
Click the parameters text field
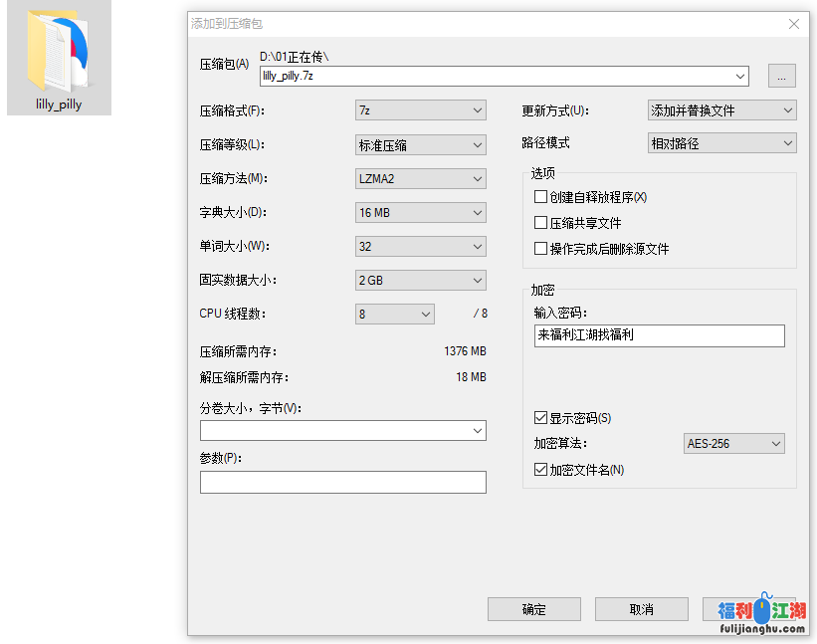(x=342, y=483)
